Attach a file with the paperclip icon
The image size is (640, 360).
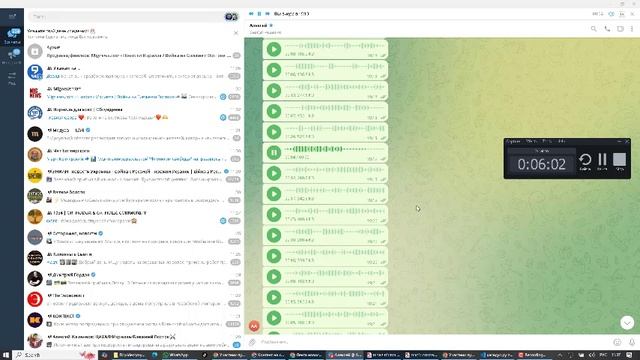(x=252, y=342)
